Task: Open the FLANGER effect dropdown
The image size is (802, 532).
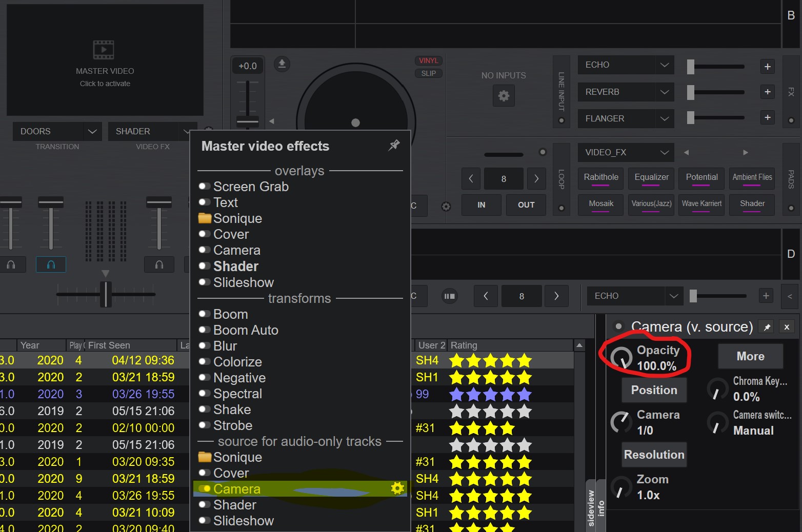Action: pos(625,118)
